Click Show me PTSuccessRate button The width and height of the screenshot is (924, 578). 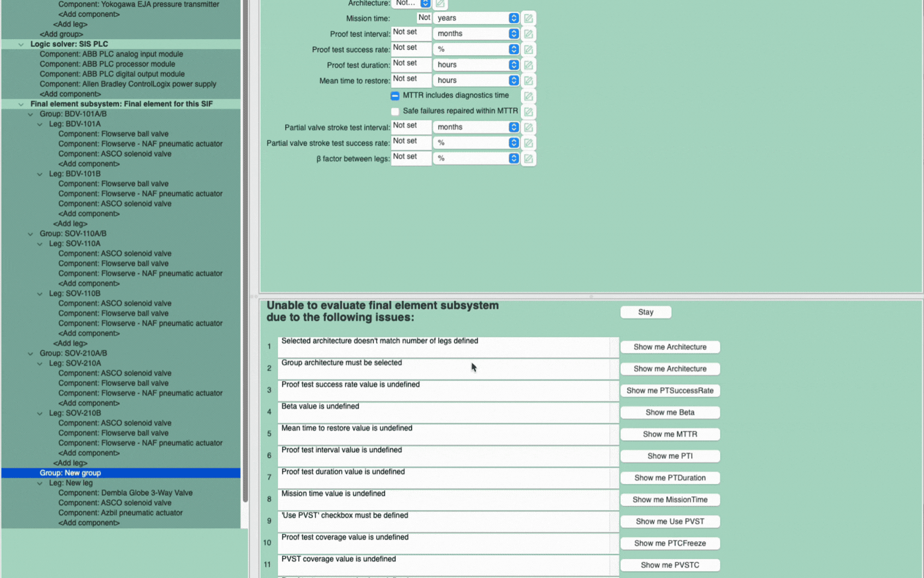point(670,391)
